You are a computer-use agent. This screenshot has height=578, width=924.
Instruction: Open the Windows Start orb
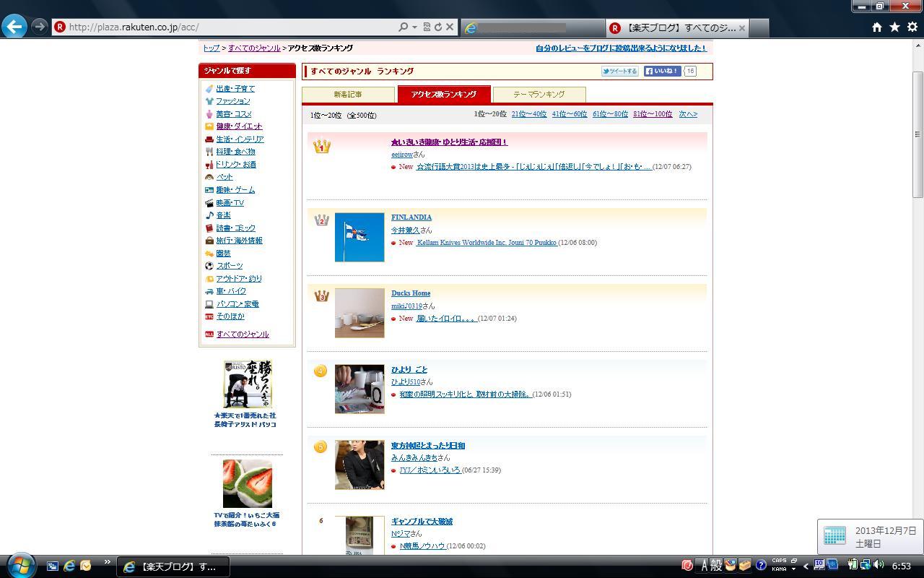(20, 566)
